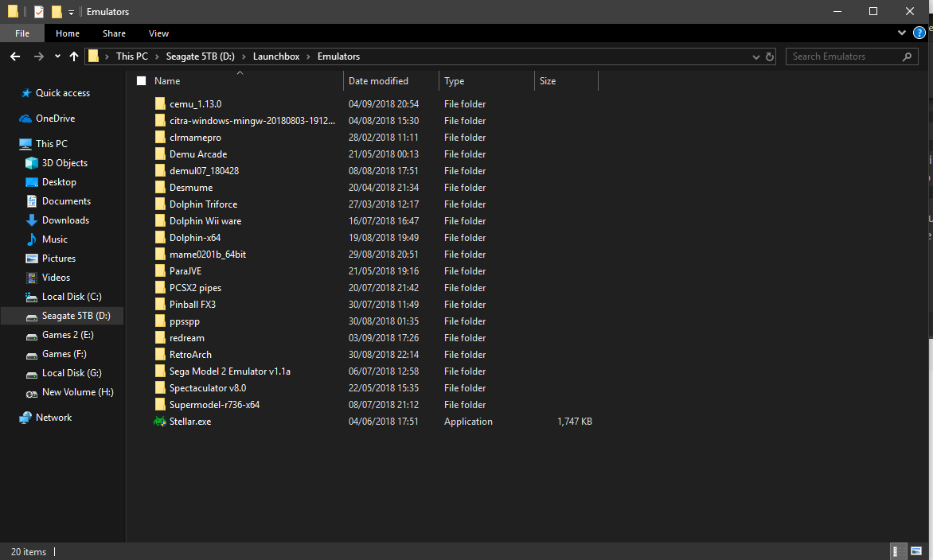Expand the chevron after Seagate 5TB in path
The image size is (933, 560).
pos(244,56)
